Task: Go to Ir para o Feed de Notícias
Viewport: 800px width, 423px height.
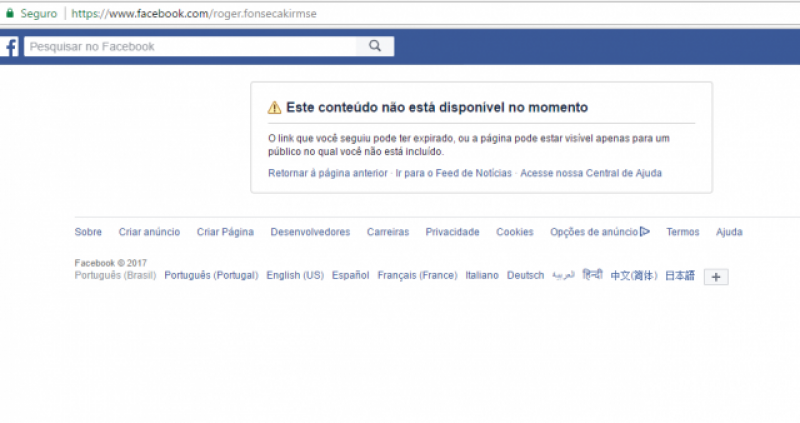Action: tap(453, 173)
